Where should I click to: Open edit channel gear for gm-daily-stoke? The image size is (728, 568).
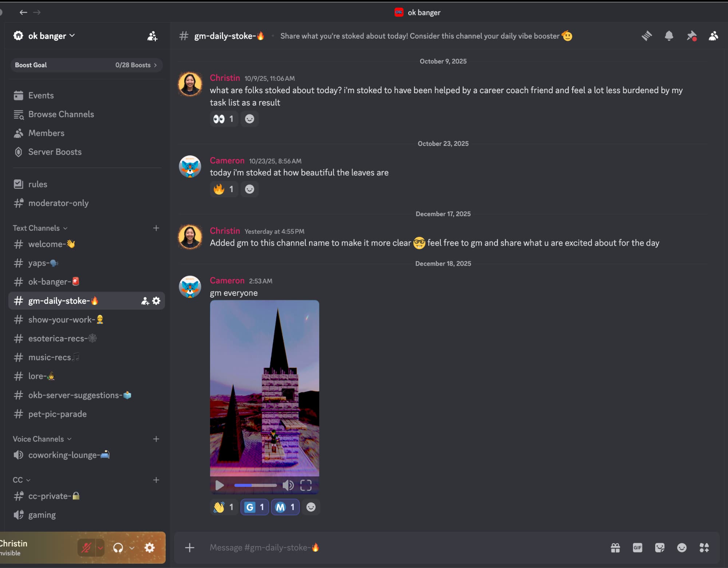click(157, 301)
